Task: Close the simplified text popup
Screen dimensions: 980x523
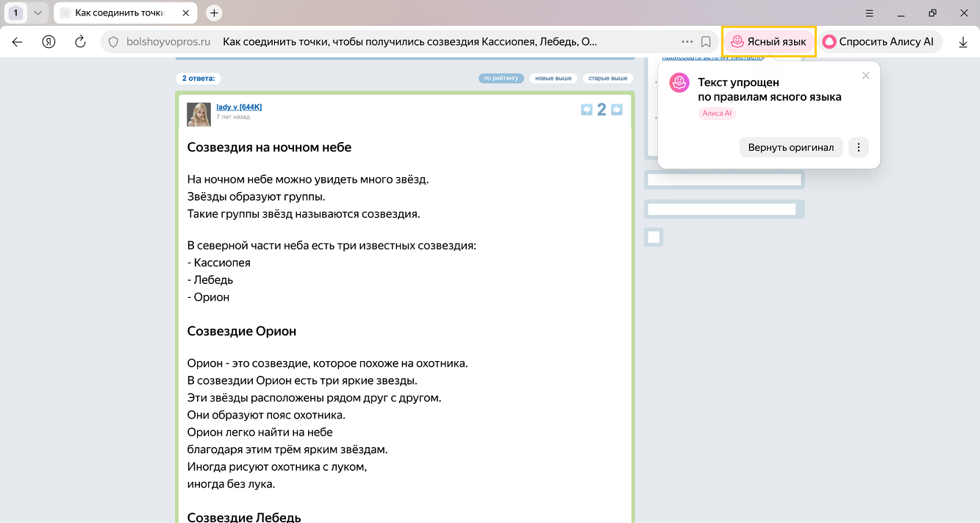Action: click(866, 75)
